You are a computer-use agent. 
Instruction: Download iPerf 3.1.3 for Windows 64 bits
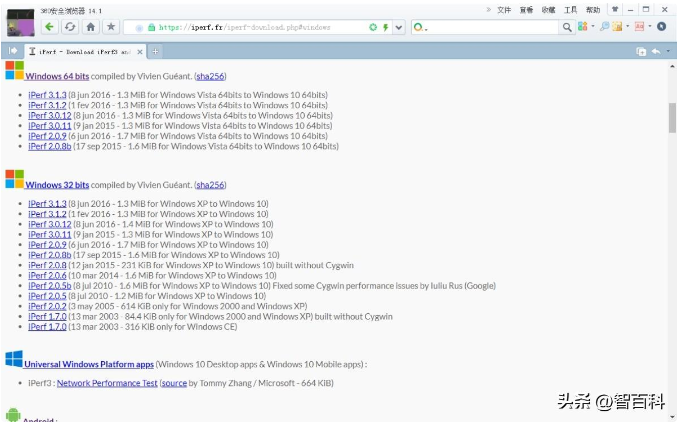click(48, 95)
